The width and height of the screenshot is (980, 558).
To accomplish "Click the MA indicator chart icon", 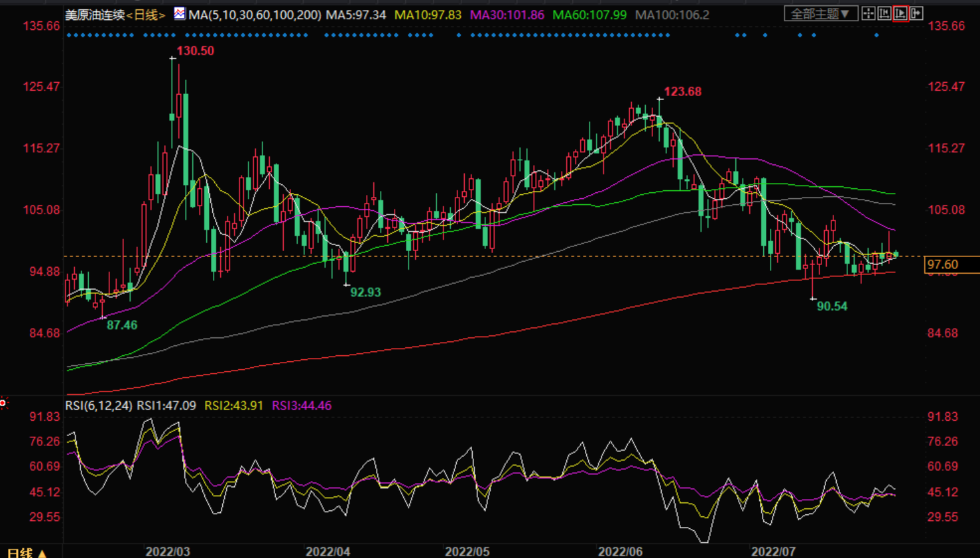I will pyautogui.click(x=180, y=14).
